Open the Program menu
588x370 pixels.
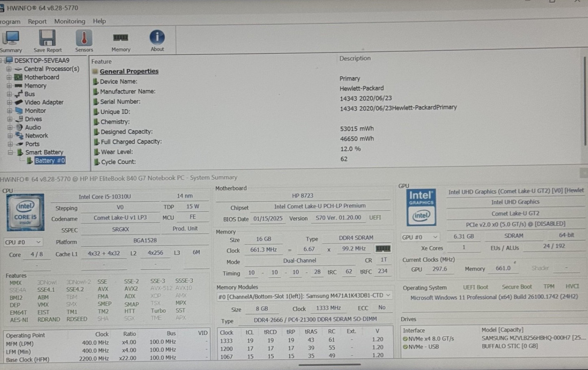tap(10, 22)
